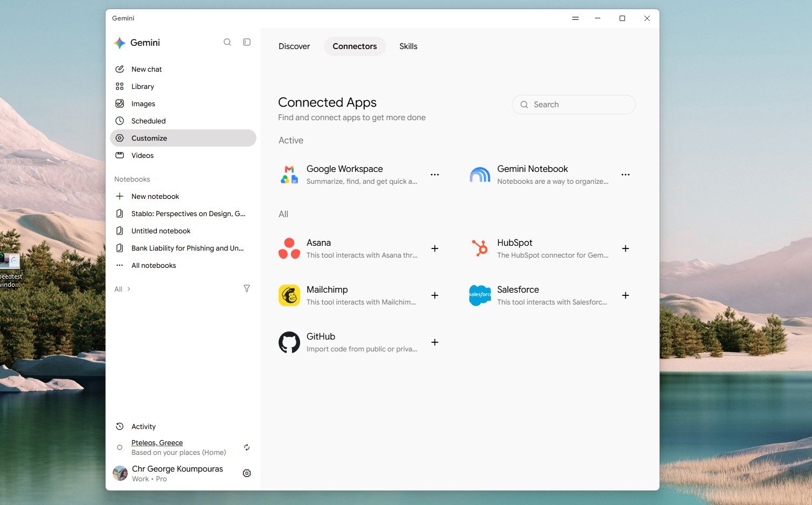812x505 pixels.
Task: Go to Images in the sidebar
Action: [183, 103]
